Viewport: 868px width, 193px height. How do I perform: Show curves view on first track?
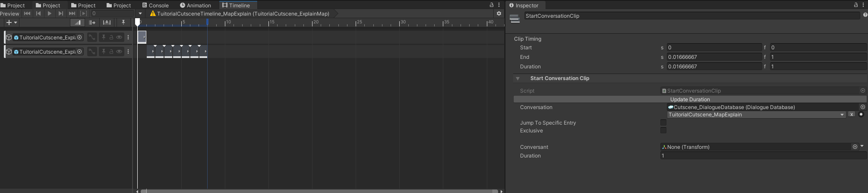coord(92,37)
